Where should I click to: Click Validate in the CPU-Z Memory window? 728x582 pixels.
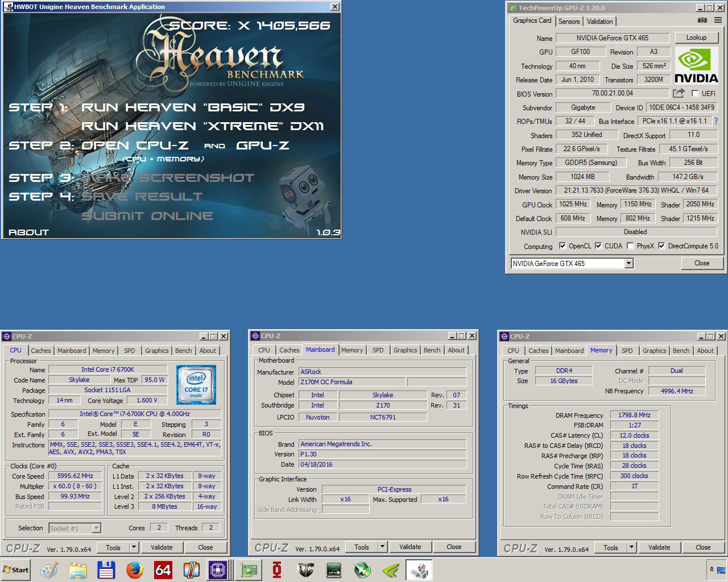point(659,547)
